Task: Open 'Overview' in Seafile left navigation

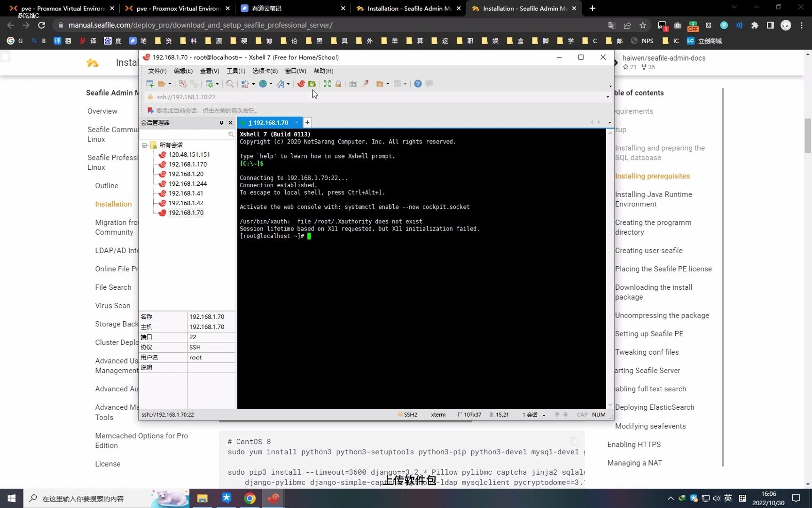Action: (102, 111)
